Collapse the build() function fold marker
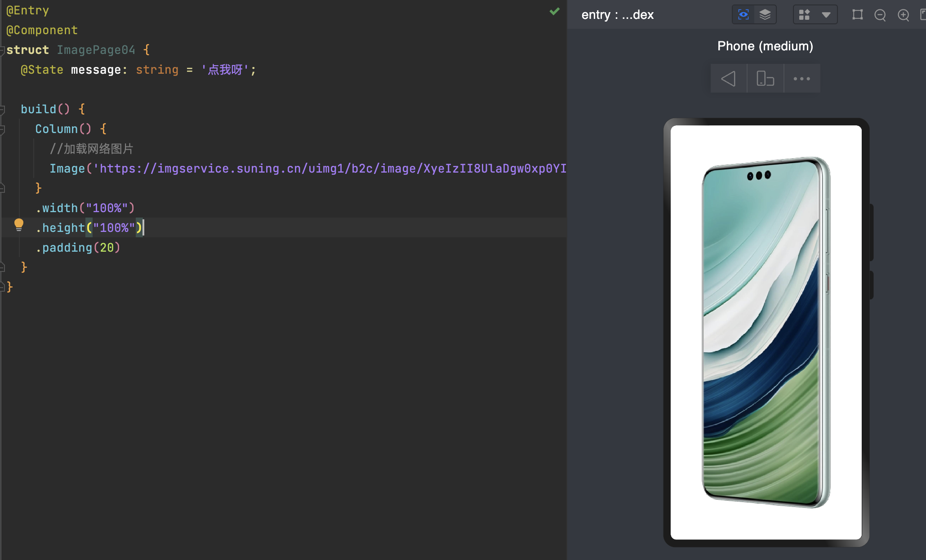The height and width of the screenshot is (560, 926). click(x=2, y=109)
